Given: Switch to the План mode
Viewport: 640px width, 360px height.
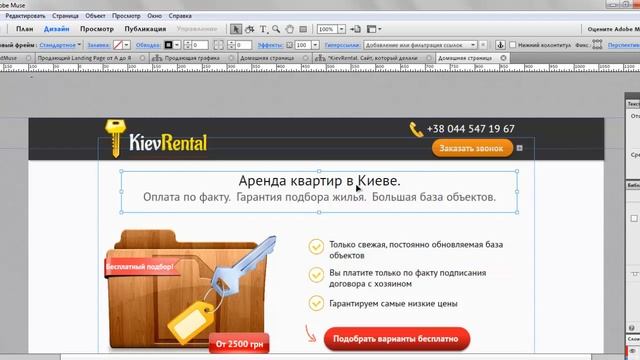Looking at the screenshot, I should pyautogui.click(x=24, y=29).
